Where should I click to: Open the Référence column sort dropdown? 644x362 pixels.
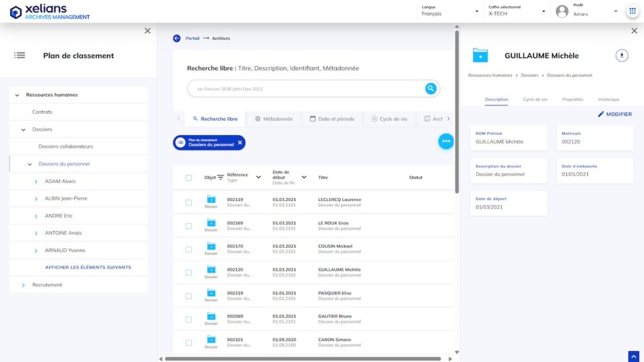(258, 177)
